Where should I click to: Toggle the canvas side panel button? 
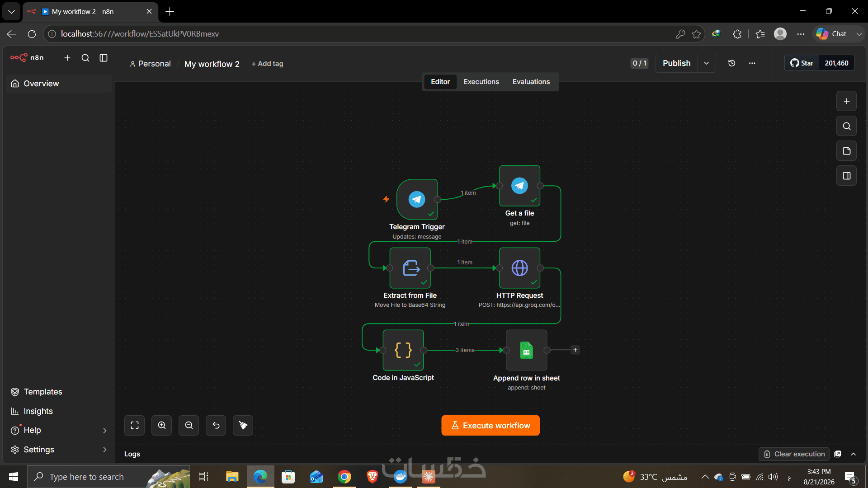tap(847, 176)
